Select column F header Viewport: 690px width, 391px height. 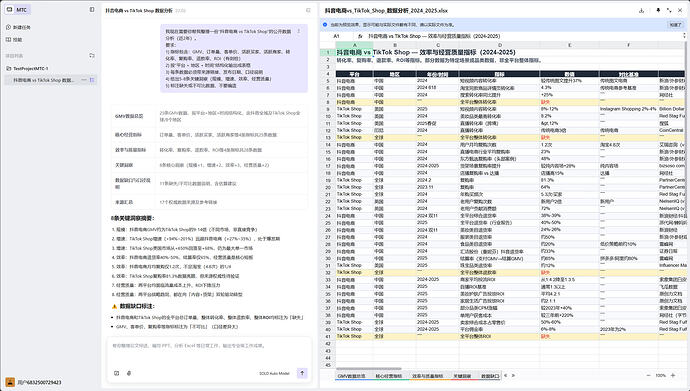click(x=628, y=45)
